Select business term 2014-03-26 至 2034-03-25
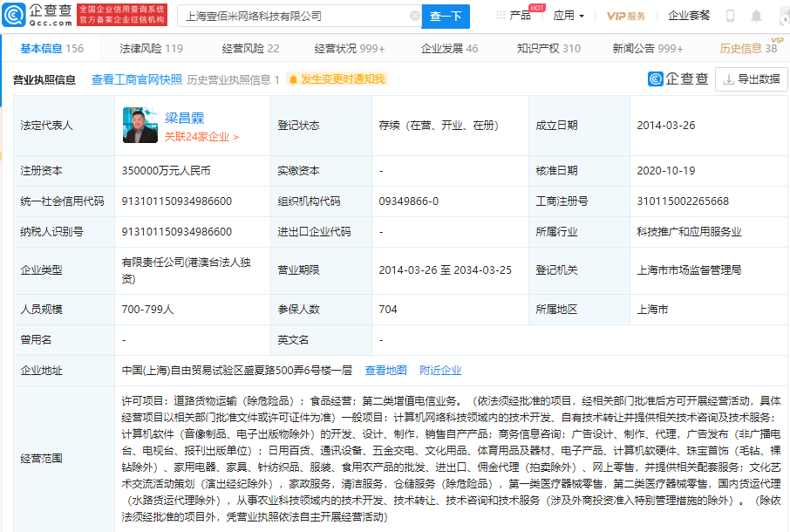The width and height of the screenshot is (790, 532). (x=446, y=270)
